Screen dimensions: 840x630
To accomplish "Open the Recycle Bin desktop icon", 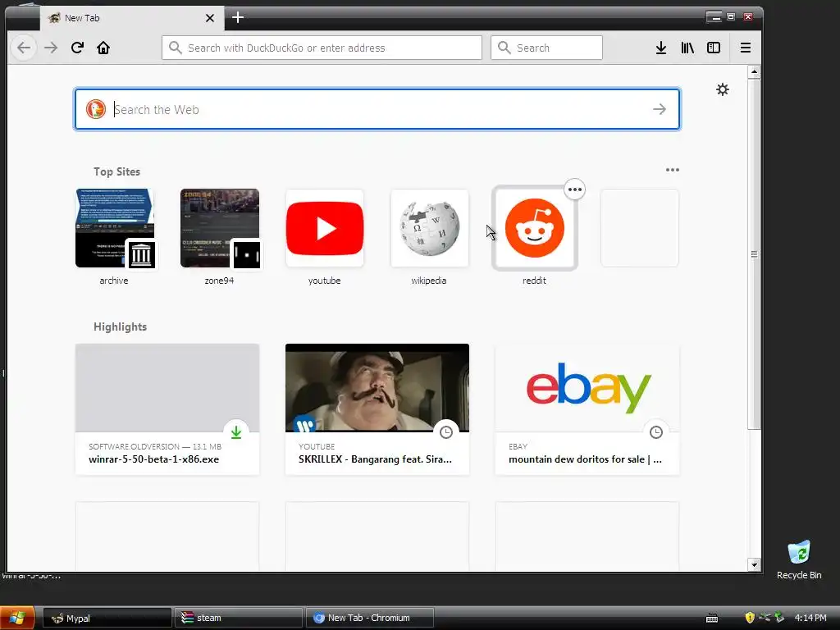I will pos(799,559).
